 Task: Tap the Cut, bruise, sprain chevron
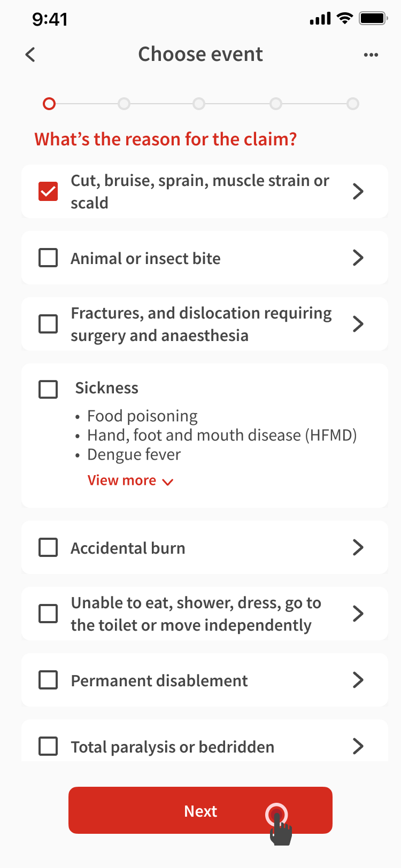pos(358,191)
